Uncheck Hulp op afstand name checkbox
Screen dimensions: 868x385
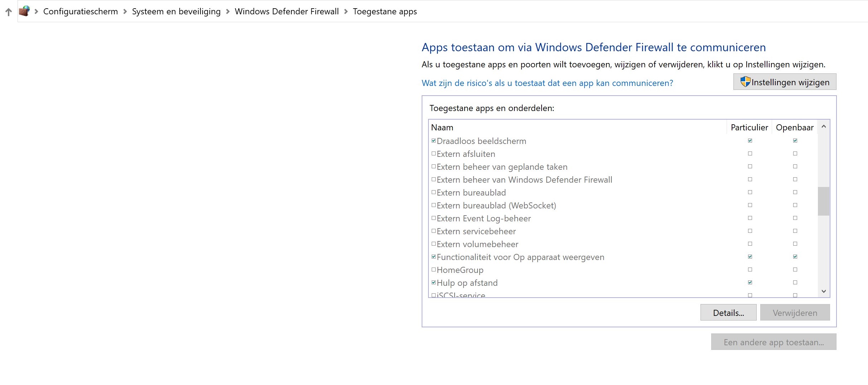433,283
